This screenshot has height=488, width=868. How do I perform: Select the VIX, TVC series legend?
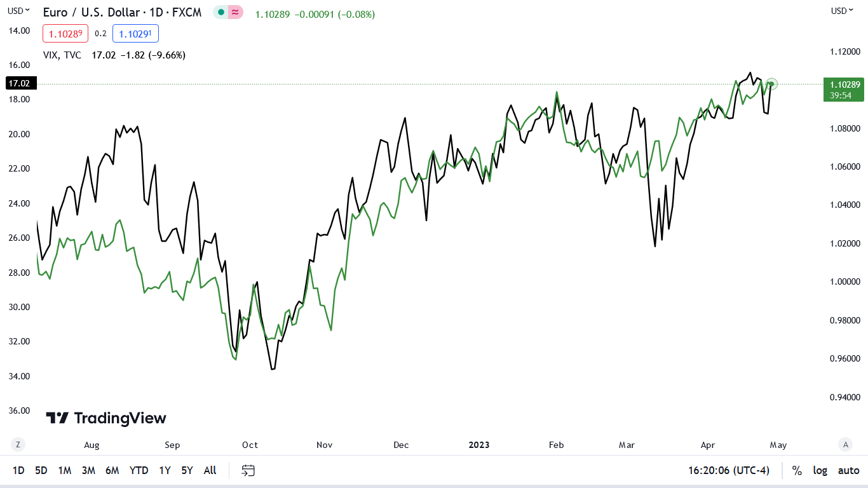click(62, 55)
